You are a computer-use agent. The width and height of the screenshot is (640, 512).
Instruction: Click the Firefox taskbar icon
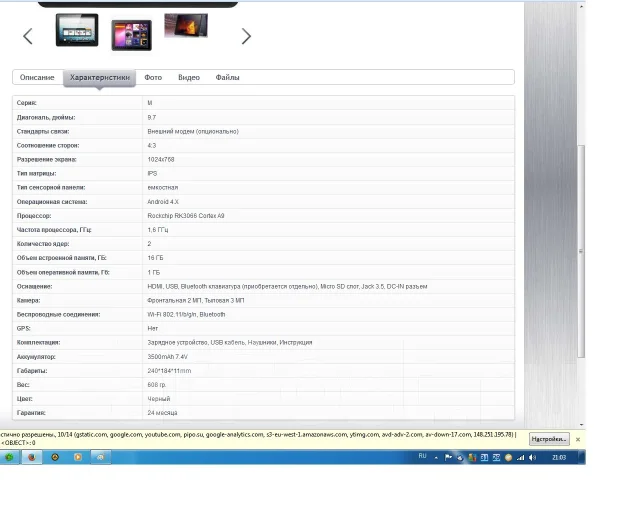tap(32, 457)
